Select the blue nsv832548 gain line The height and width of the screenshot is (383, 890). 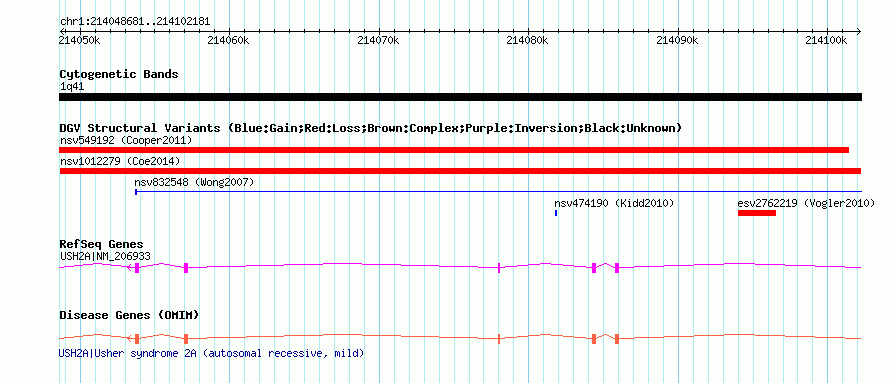click(x=498, y=192)
